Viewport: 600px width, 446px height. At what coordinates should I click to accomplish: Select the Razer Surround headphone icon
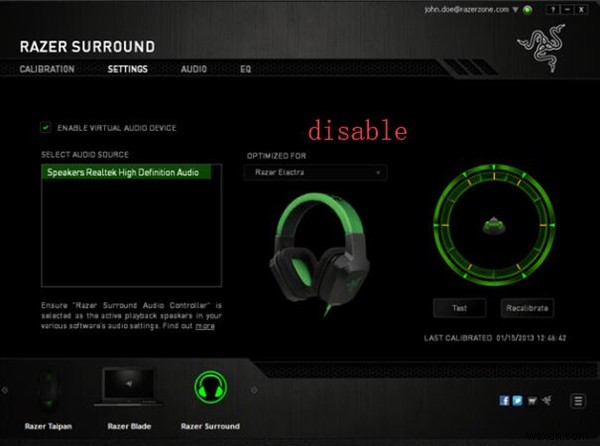coord(210,387)
